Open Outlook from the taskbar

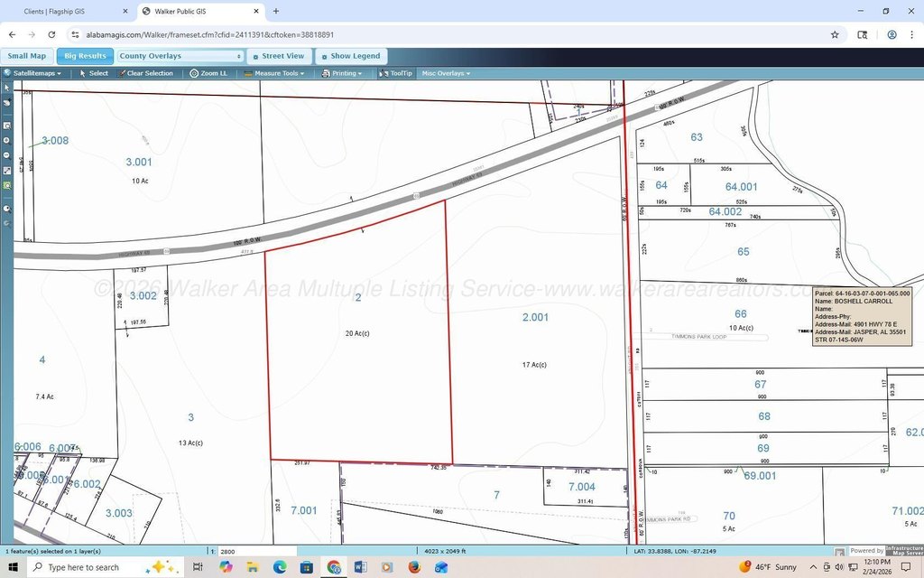(x=440, y=567)
